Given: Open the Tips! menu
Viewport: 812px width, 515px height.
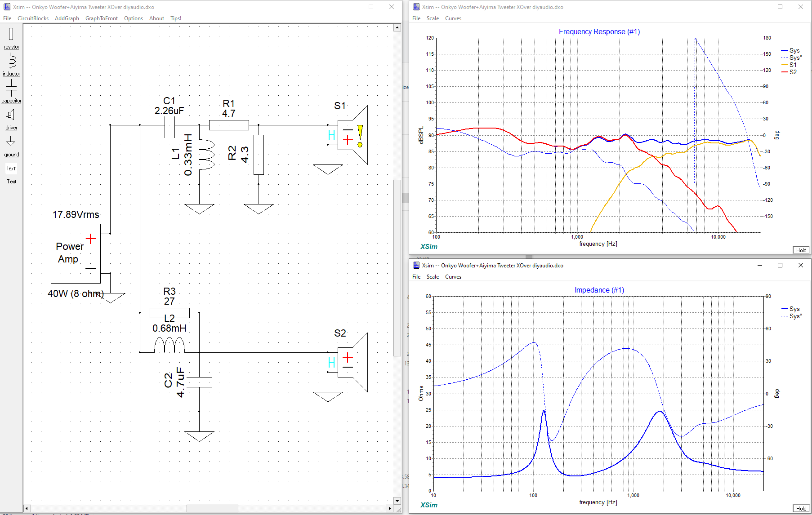Looking at the screenshot, I should [176, 18].
